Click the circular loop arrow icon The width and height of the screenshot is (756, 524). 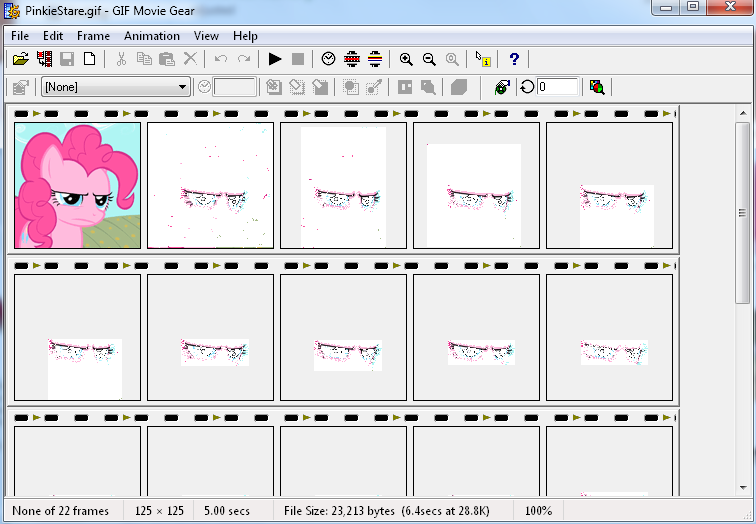point(527,87)
